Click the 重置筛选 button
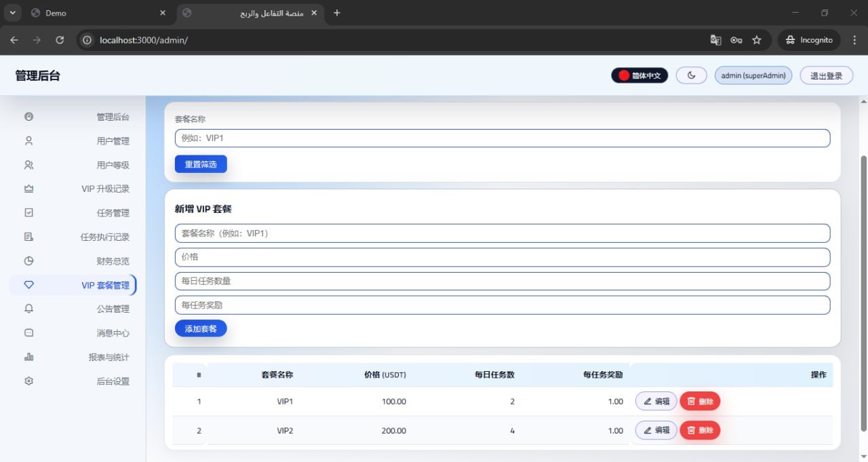 pos(201,164)
